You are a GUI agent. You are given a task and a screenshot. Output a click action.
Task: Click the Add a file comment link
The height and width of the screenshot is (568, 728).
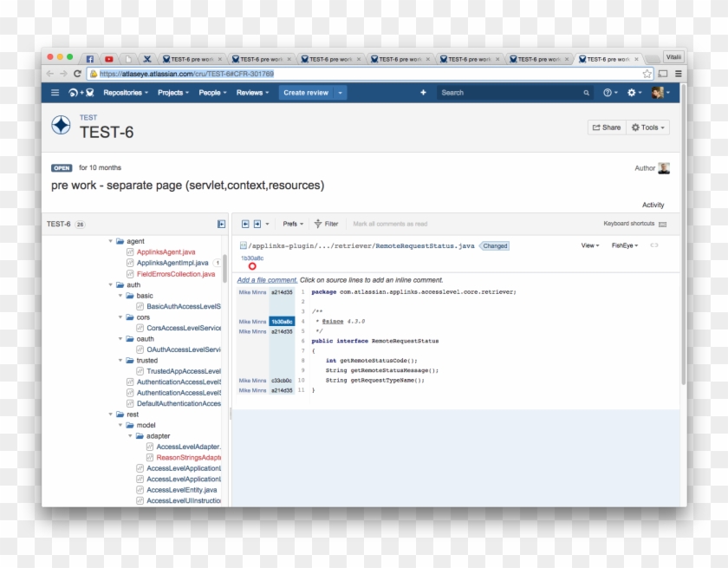(x=267, y=280)
